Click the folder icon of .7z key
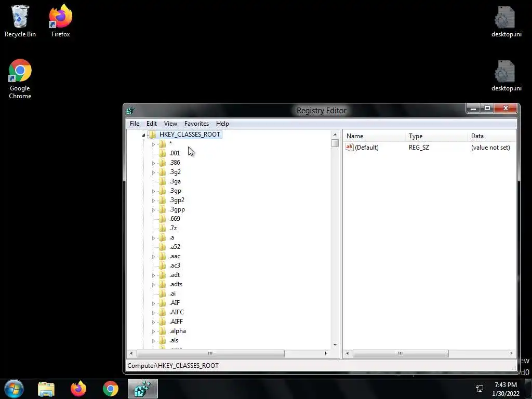The width and height of the screenshot is (532, 399). tap(163, 228)
